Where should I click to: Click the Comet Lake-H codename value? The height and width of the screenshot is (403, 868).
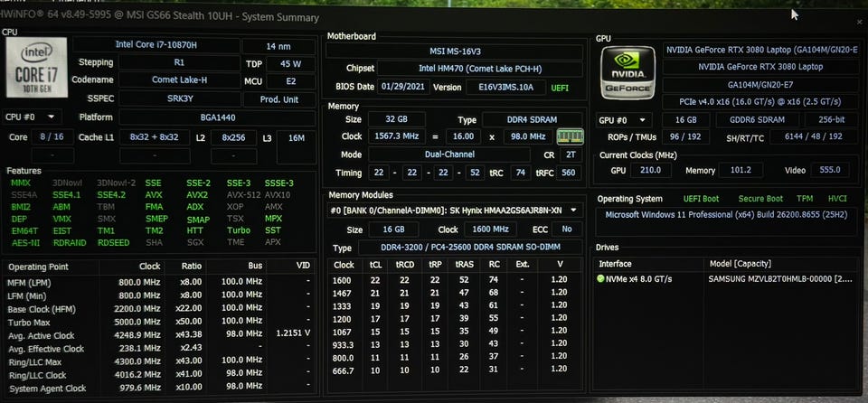click(x=179, y=80)
